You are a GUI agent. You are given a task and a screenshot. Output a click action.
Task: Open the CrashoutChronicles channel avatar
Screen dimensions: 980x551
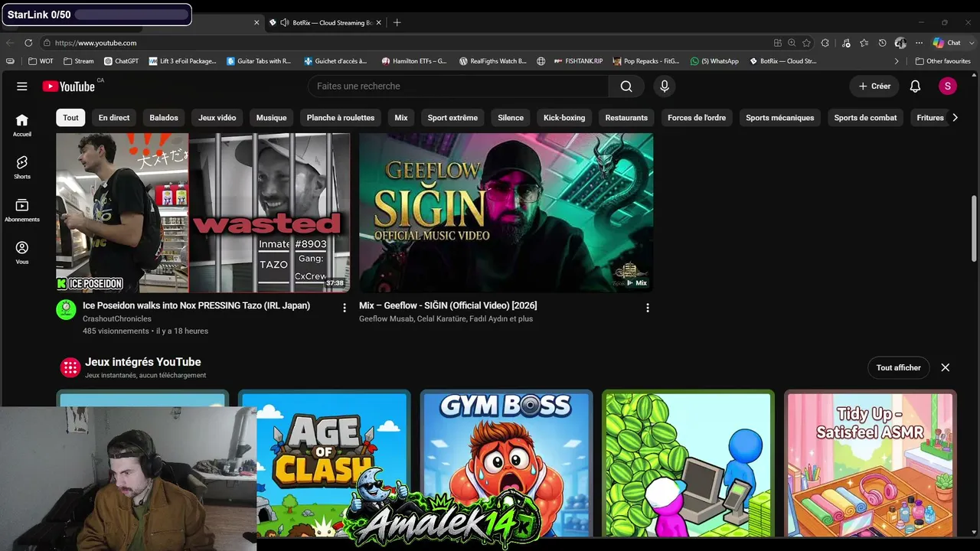(66, 309)
